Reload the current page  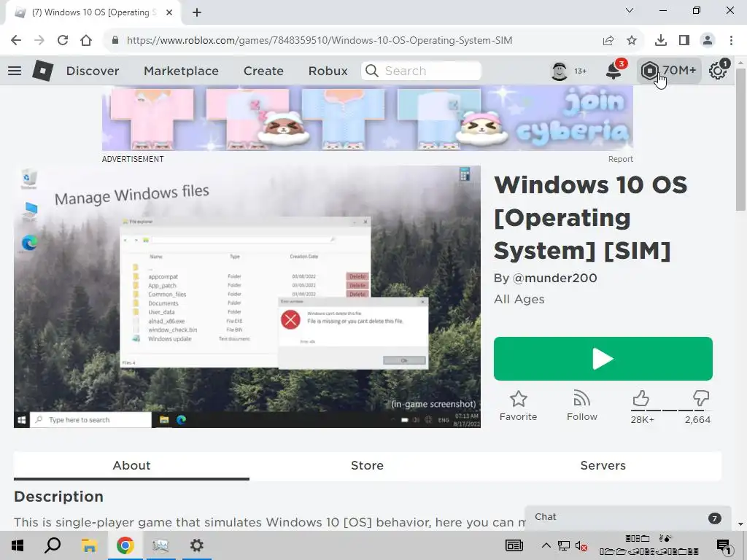[x=63, y=40]
